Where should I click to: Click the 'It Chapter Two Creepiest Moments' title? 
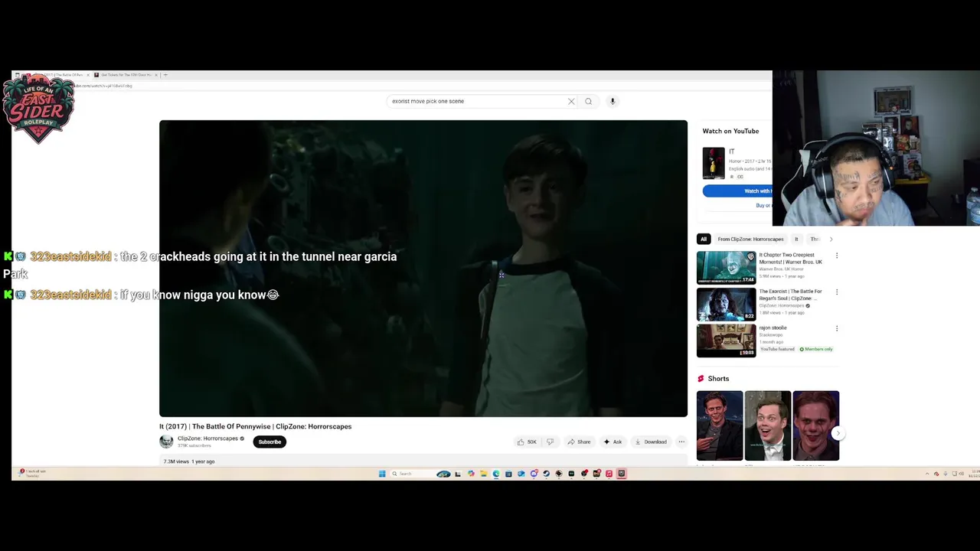[x=790, y=258]
